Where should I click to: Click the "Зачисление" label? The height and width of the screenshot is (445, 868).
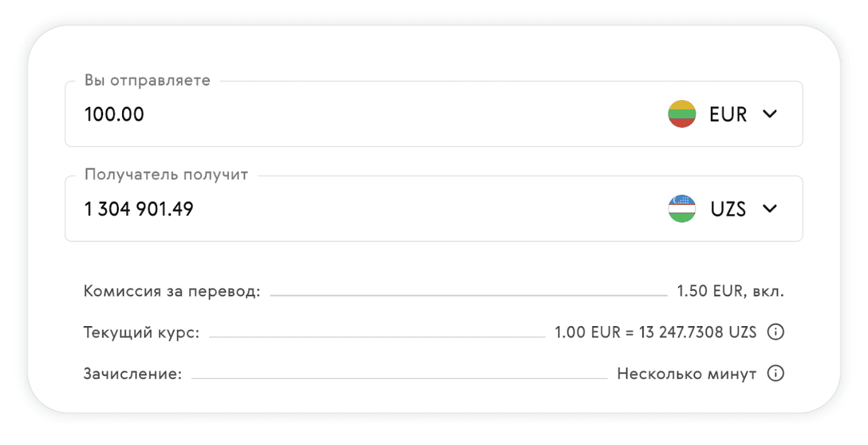point(132,374)
